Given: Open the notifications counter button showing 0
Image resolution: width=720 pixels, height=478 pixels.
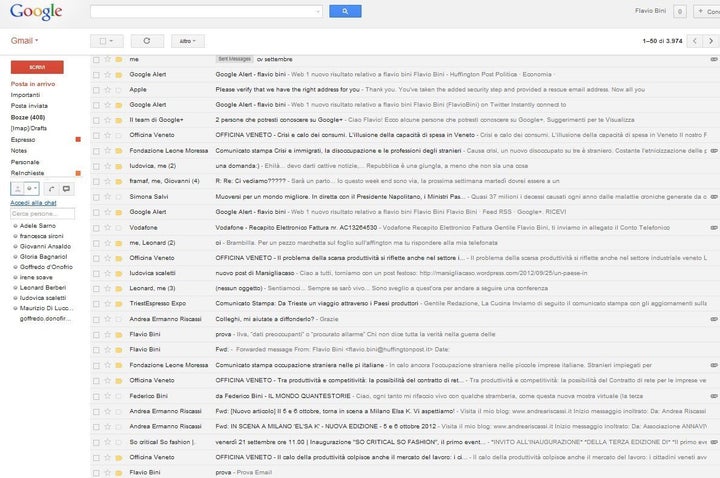Looking at the screenshot, I should [x=680, y=11].
